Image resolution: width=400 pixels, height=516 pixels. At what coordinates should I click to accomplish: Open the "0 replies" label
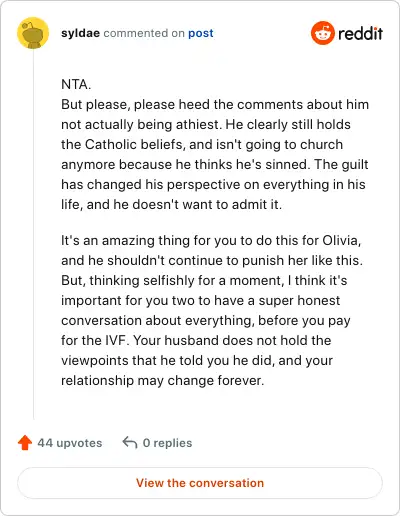(x=167, y=443)
